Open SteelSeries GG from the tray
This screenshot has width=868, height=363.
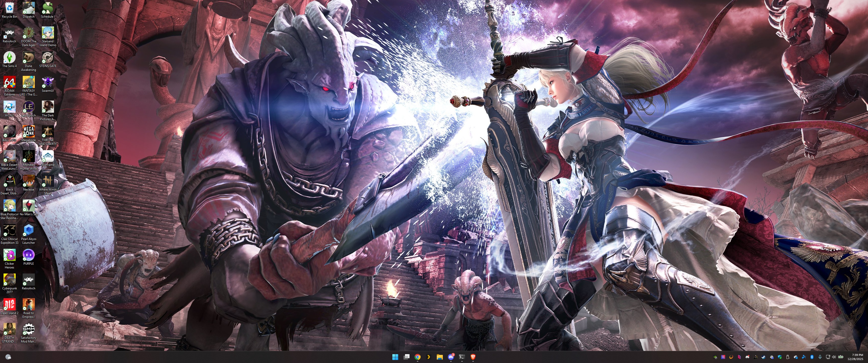click(772, 357)
